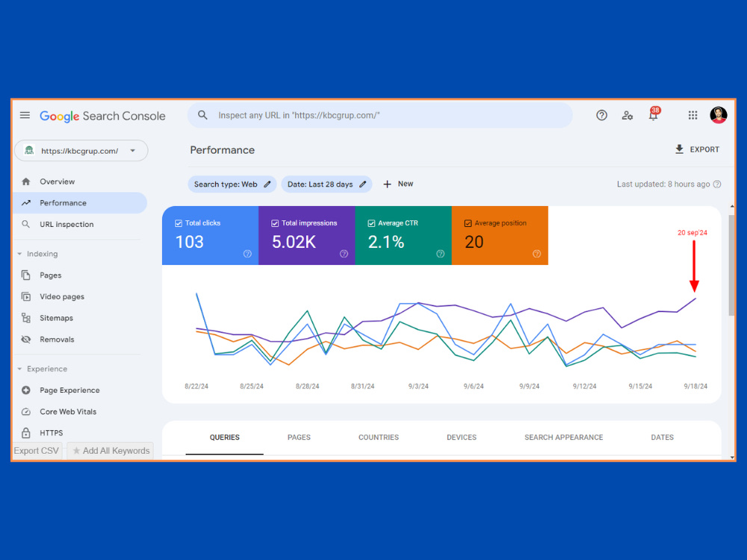
Task: Click help icon on Average position card
Action: (537, 254)
